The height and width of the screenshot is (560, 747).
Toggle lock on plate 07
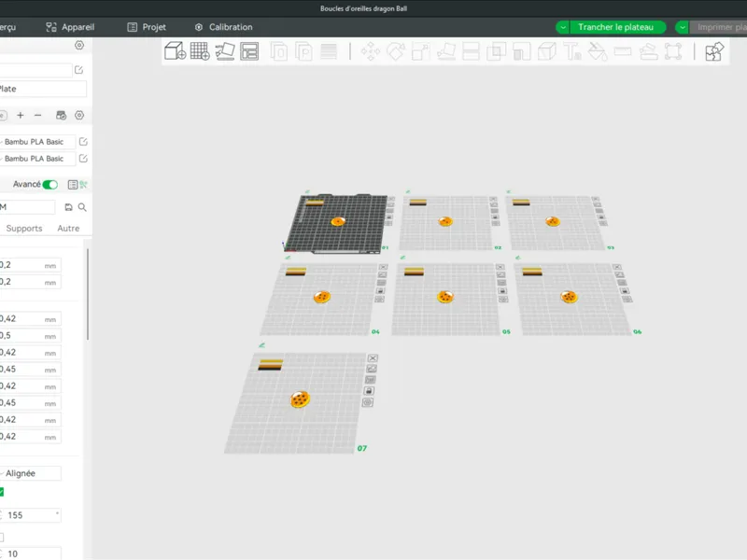point(369,391)
